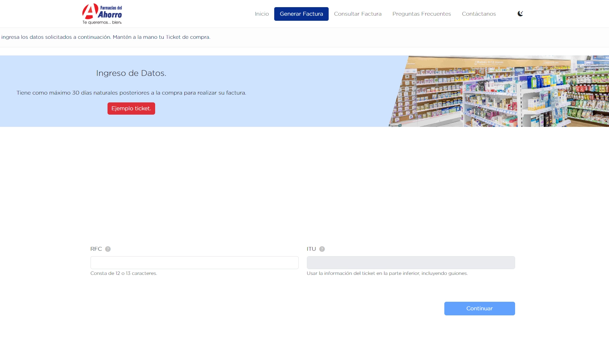Screen dimensions: 609x364
Task: Click the disabled ITU input field
Action: click(411, 262)
